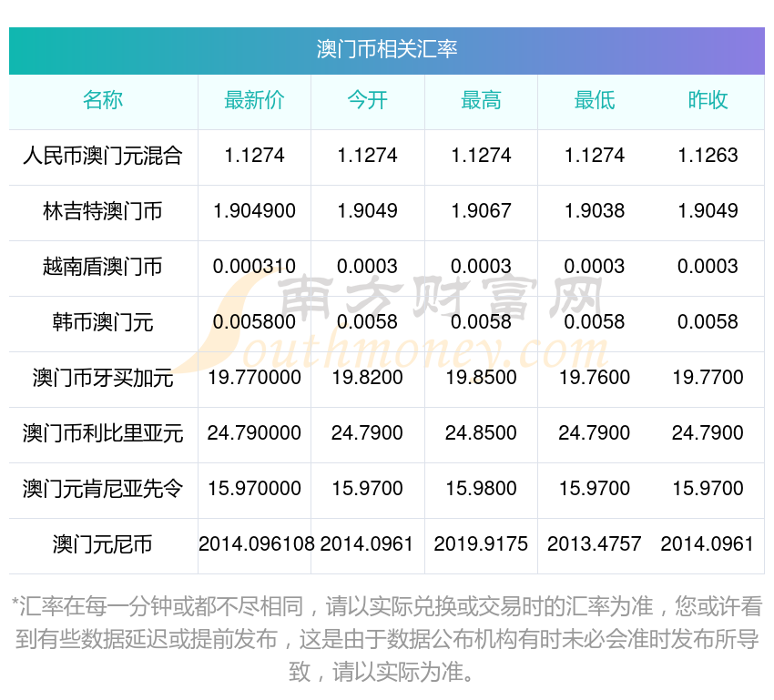Screen dimensions: 774x700
Task: Select the 最高 column header
Action: tap(481, 100)
